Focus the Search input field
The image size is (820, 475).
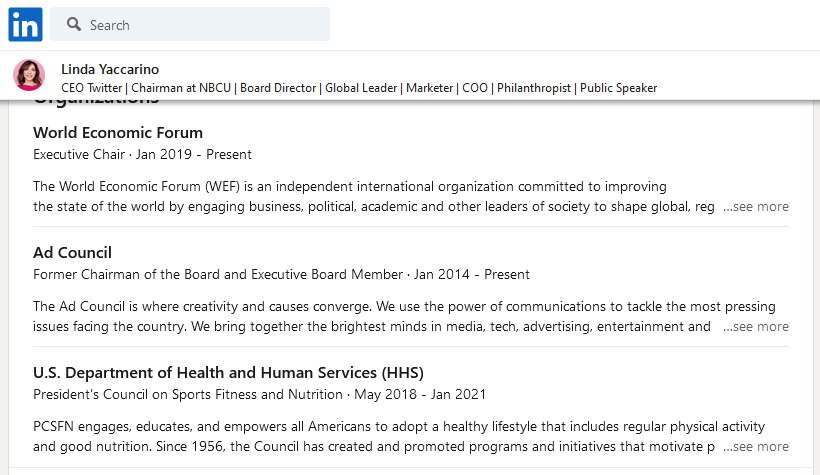[190, 25]
